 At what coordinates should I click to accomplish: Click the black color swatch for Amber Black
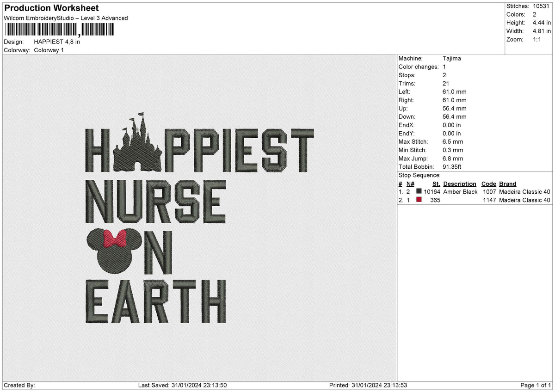point(419,191)
